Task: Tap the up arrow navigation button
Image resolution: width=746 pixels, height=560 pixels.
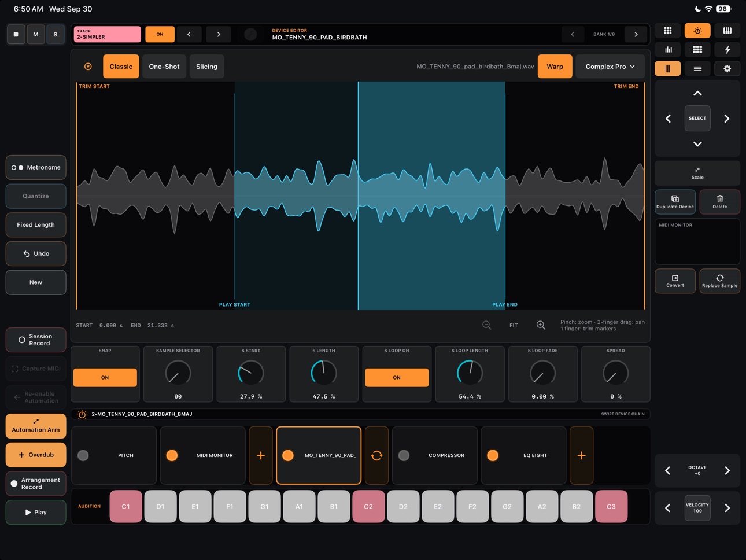Action: pos(697,93)
